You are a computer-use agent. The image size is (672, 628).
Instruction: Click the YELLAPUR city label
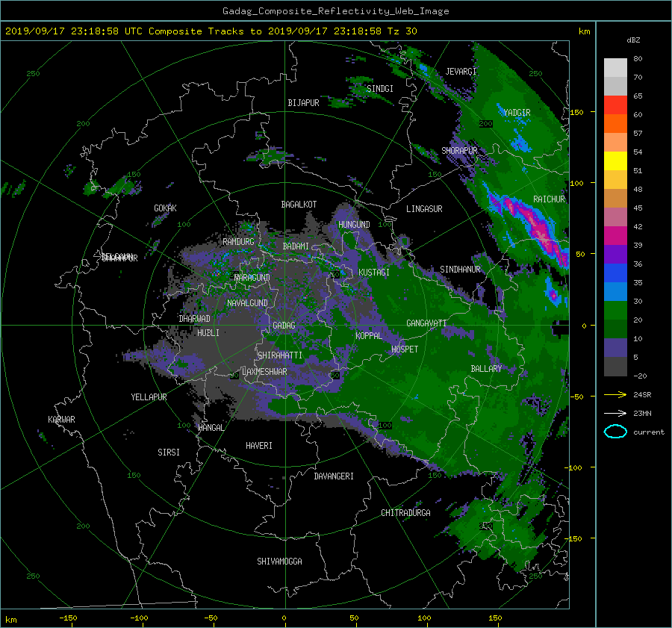[x=149, y=397]
